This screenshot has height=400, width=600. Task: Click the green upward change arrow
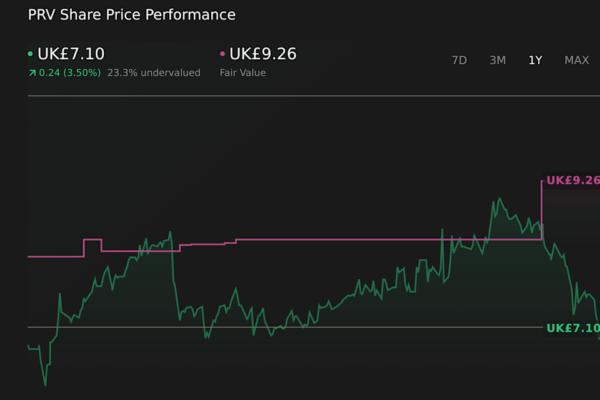point(31,73)
